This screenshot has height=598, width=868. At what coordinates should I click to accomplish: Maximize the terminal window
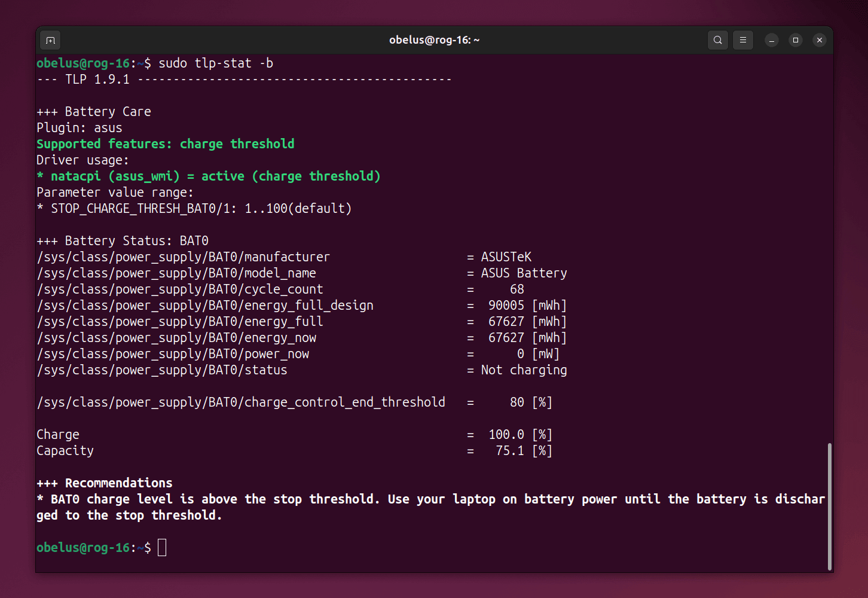796,40
